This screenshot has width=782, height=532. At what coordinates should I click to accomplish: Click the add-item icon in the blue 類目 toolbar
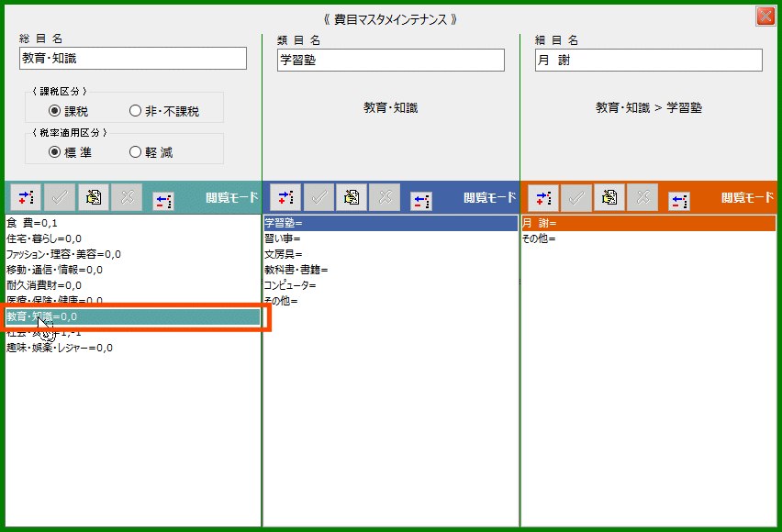pyautogui.click(x=285, y=197)
